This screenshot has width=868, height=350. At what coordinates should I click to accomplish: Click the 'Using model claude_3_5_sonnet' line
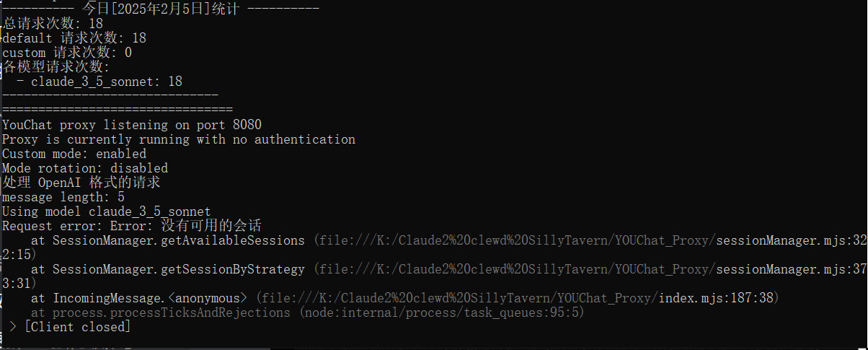pyautogui.click(x=107, y=211)
